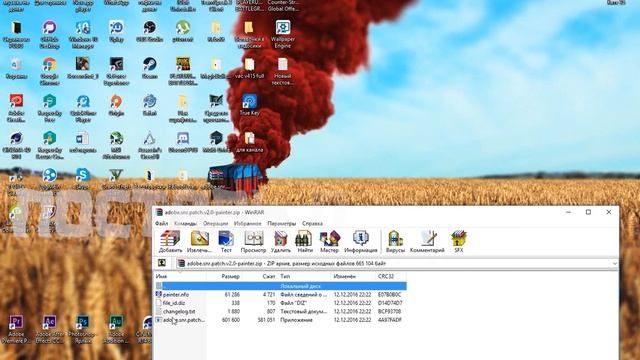Click the True Key desktop icon
Viewport: 640px width, 360px height.
point(249,104)
